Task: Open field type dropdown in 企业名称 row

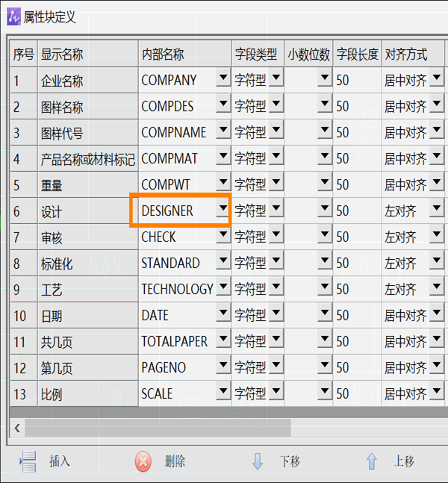Action: [276, 78]
